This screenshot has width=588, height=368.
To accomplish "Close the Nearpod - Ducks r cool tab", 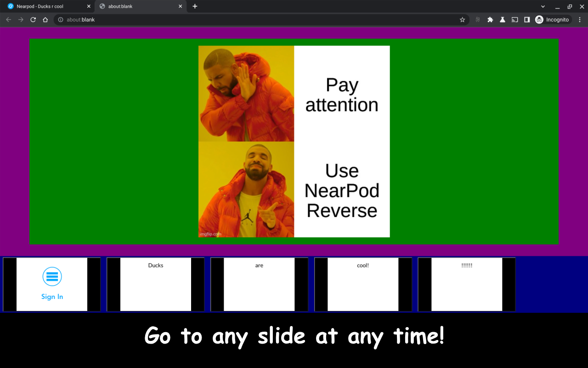I will click(x=89, y=6).
